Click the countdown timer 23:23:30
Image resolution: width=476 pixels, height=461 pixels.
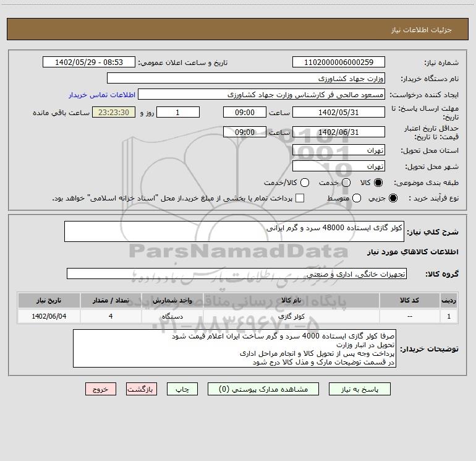tap(114, 112)
